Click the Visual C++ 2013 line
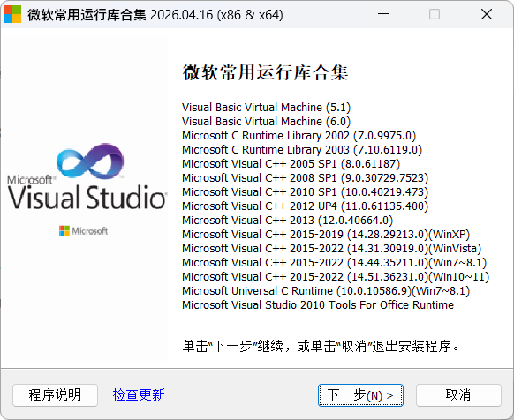This screenshot has width=514, height=420. pyautogui.click(x=288, y=221)
